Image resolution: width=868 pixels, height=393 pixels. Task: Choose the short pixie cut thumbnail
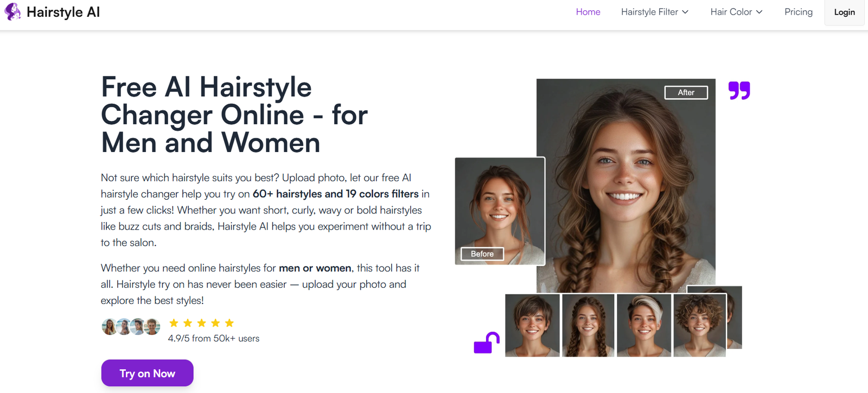(x=532, y=325)
